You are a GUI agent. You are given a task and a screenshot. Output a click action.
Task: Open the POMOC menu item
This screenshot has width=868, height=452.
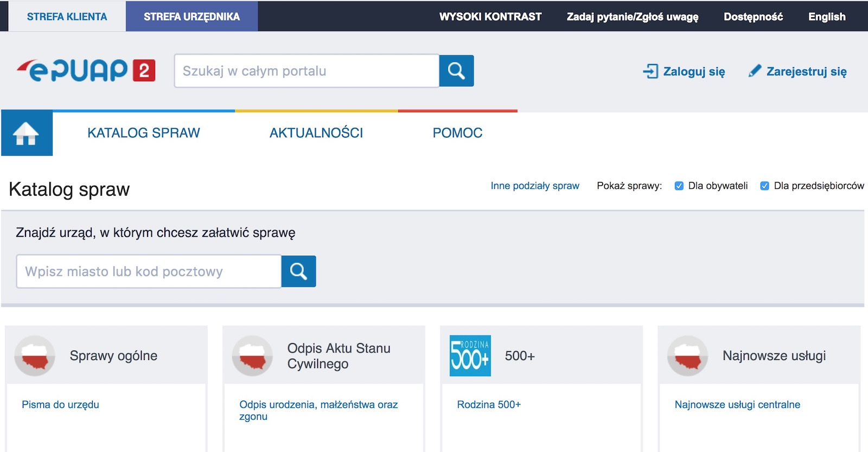pyautogui.click(x=457, y=133)
